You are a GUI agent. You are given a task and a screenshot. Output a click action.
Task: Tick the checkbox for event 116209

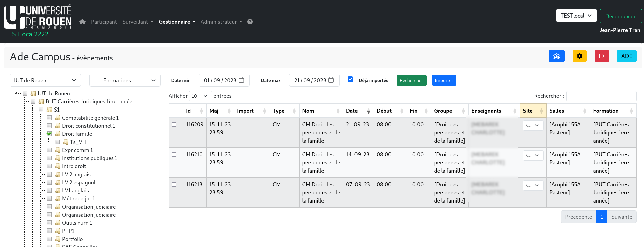[x=174, y=125]
